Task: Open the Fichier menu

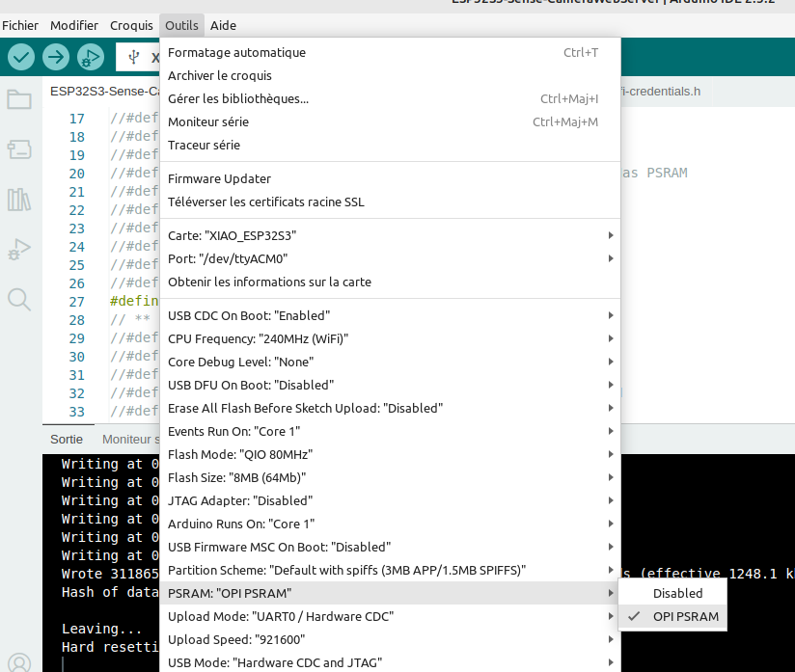Action: (x=20, y=25)
